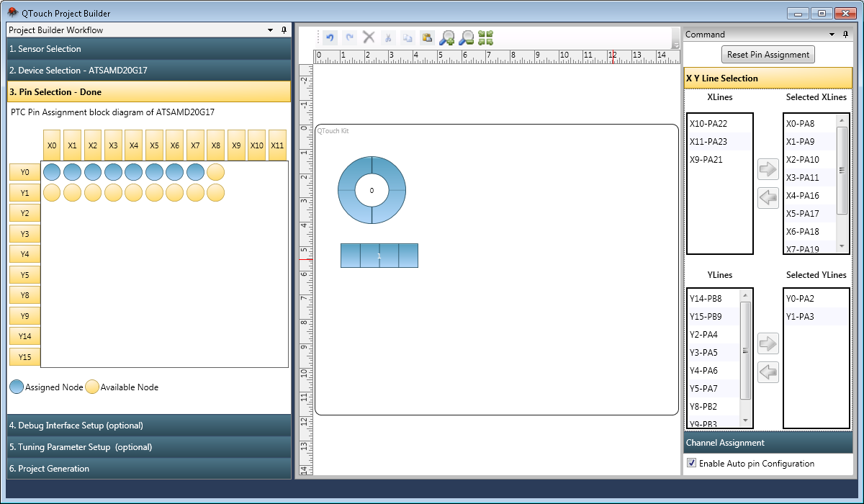Click the Fit to Screen green arrows icon
The image size is (864, 504).
(485, 37)
